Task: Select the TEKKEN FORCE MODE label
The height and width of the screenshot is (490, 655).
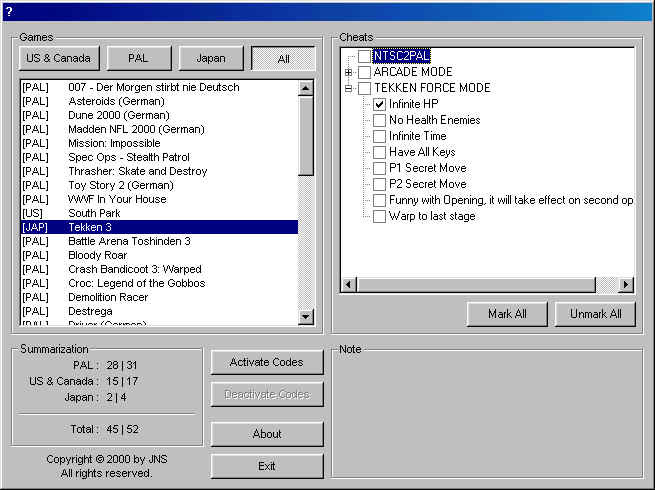Action: 432,88
